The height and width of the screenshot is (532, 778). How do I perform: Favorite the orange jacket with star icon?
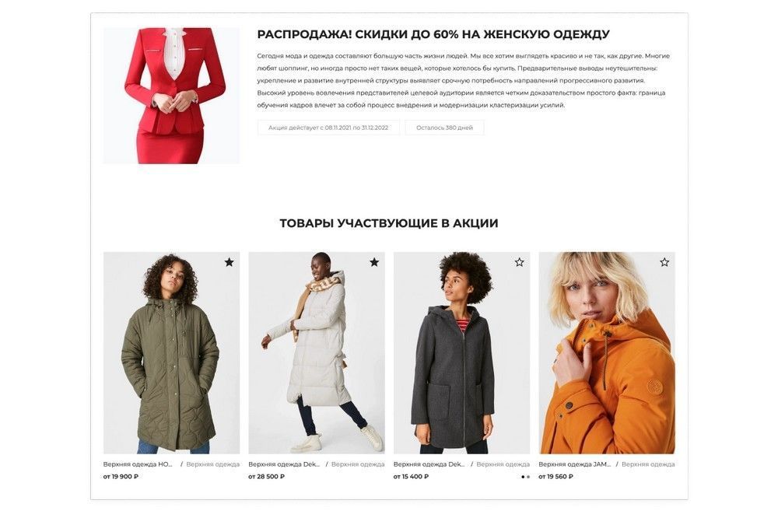[664, 262]
